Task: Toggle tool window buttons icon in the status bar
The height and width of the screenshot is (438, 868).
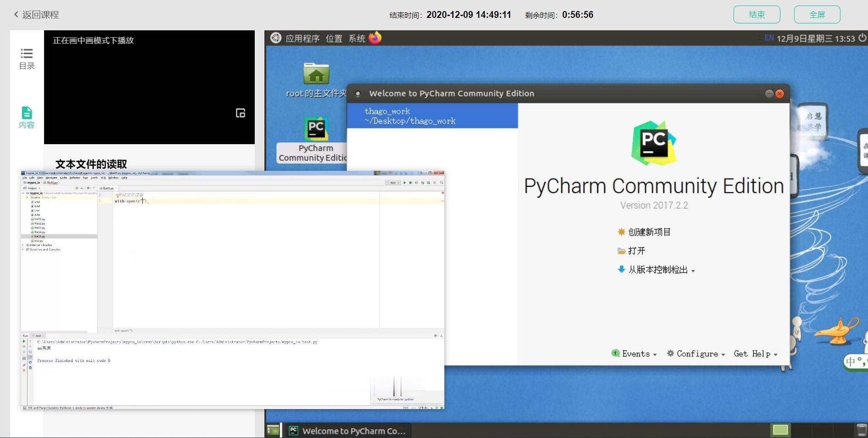Action: 24,408
